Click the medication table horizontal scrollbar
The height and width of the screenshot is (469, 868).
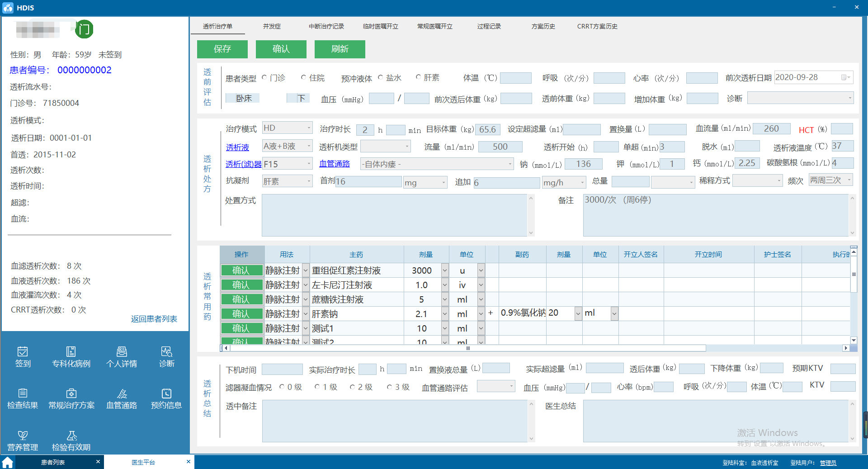tap(468, 348)
